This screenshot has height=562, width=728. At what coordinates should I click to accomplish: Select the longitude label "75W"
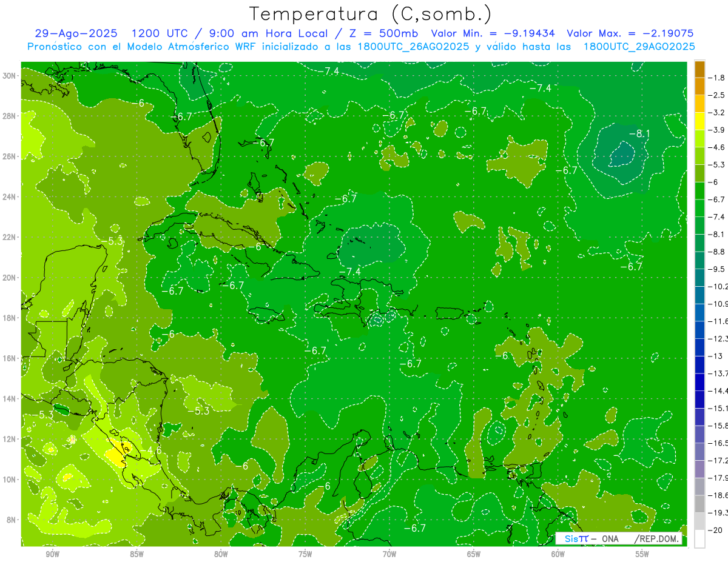click(305, 555)
